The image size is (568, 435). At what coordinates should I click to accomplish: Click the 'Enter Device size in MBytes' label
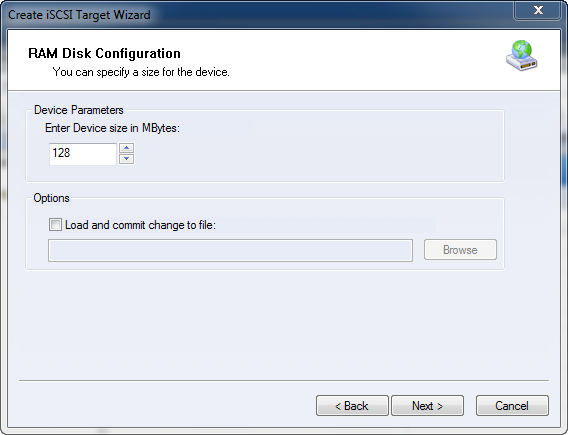pyautogui.click(x=112, y=128)
